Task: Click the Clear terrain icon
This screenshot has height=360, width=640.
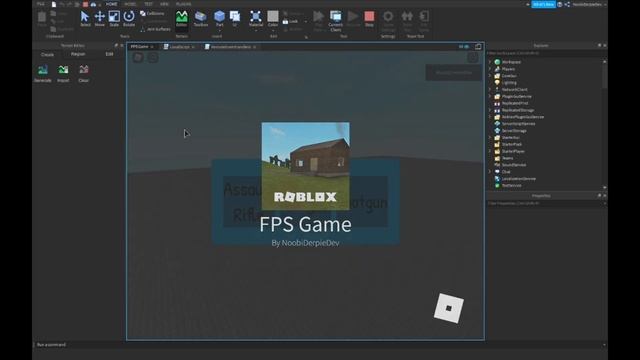Action: [x=84, y=73]
